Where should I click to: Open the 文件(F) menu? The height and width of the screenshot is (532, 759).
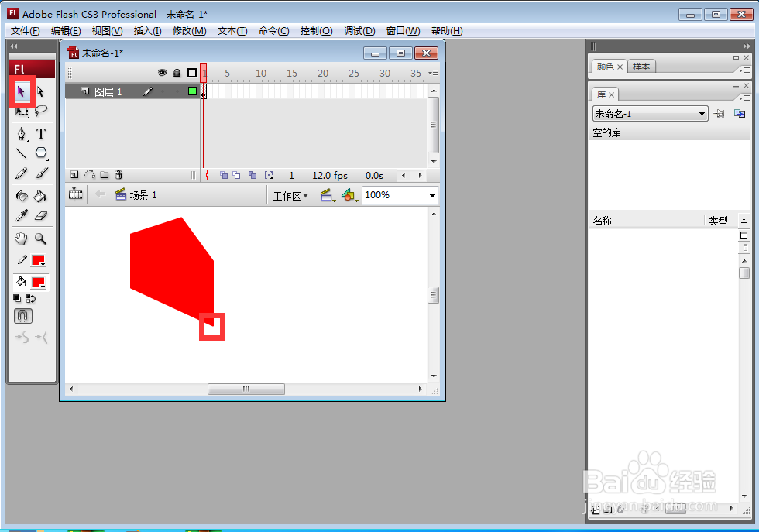point(25,31)
